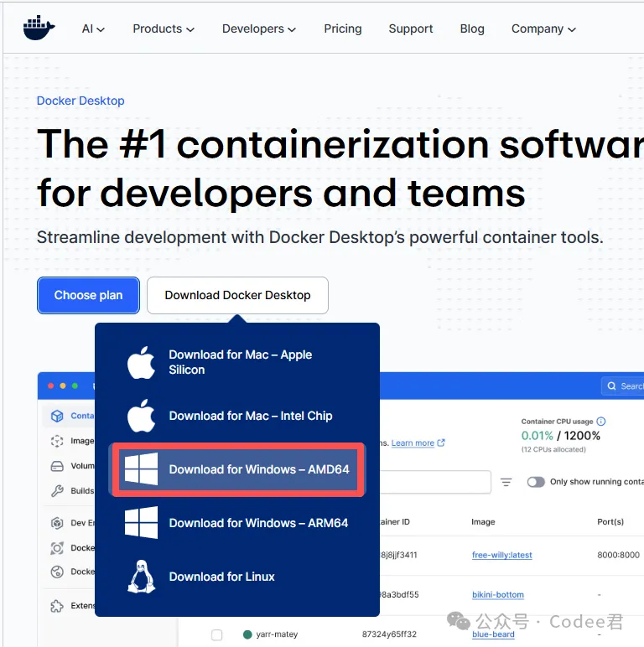Expand the Products menu
644x647 pixels.
(x=163, y=28)
